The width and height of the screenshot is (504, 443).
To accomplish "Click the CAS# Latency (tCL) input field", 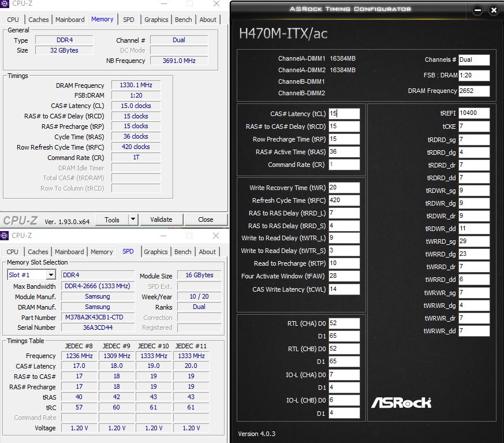I will tap(344, 113).
